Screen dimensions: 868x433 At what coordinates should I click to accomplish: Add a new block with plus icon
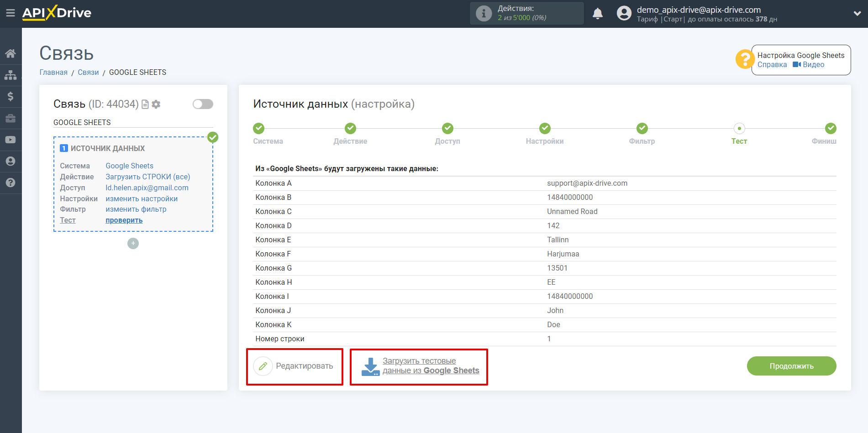point(133,243)
